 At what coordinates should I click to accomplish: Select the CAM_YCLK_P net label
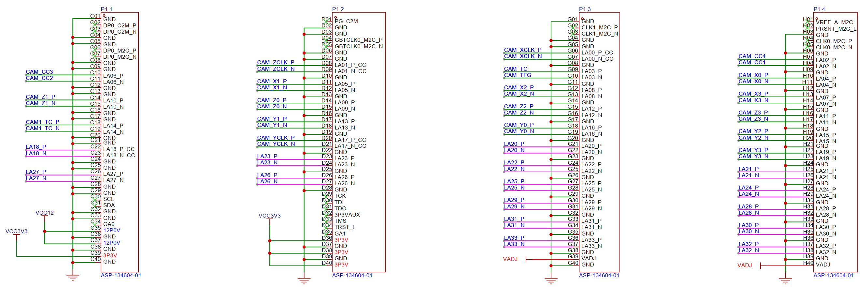coord(276,138)
